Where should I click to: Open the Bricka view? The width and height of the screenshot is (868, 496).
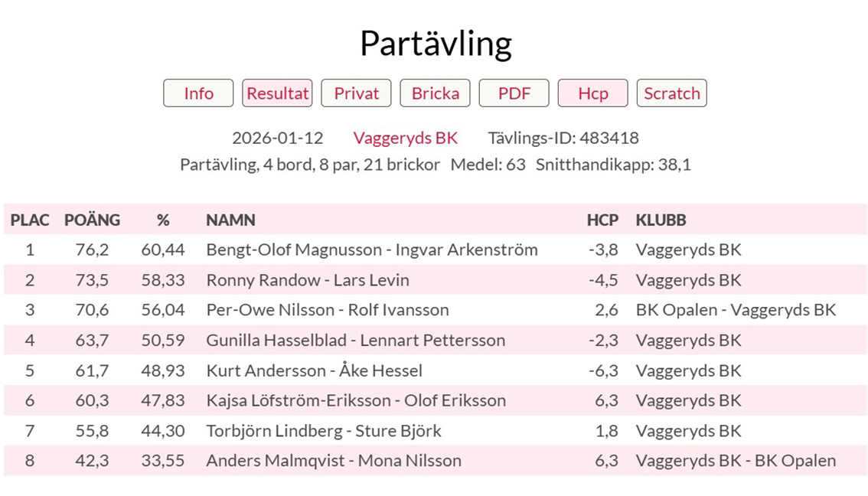436,93
